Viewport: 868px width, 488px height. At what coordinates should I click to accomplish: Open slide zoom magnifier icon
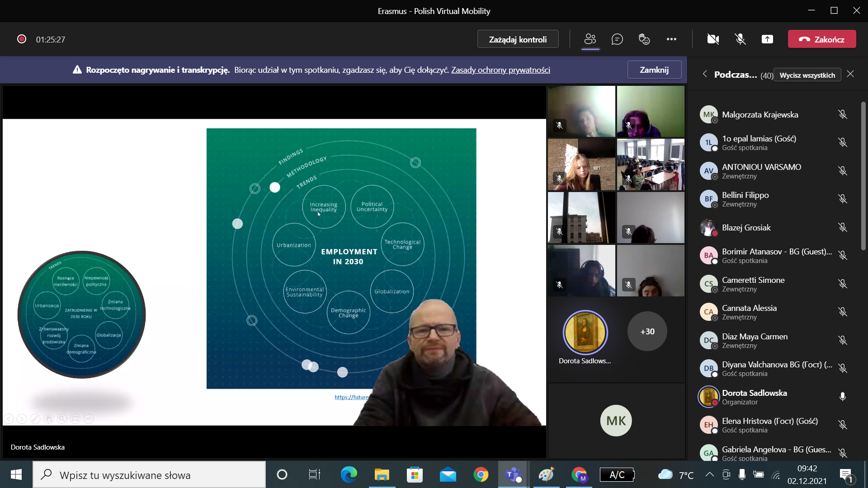tap(62, 419)
